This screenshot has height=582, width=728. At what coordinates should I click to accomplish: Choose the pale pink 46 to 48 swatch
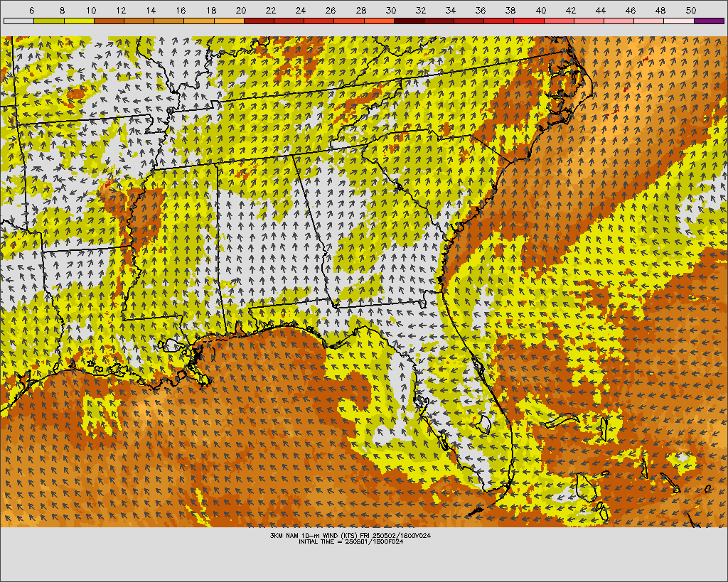[x=649, y=21]
